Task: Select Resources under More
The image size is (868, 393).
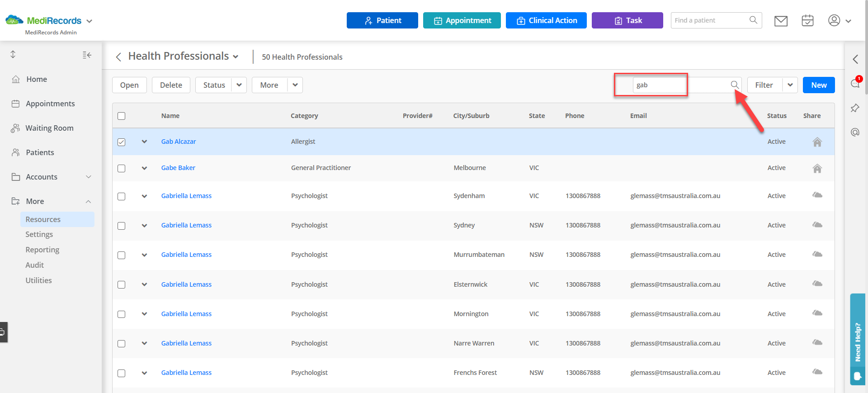Action: point(57,219)
